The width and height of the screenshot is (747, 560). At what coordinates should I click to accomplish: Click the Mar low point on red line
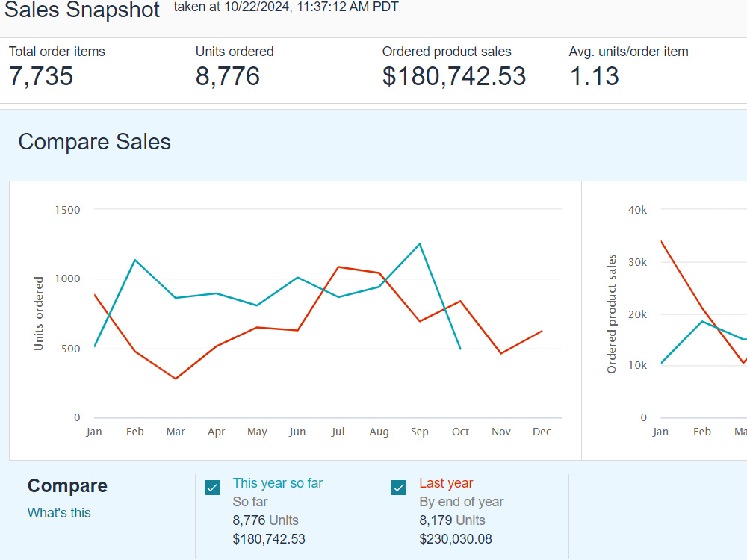tap(176, 379)
